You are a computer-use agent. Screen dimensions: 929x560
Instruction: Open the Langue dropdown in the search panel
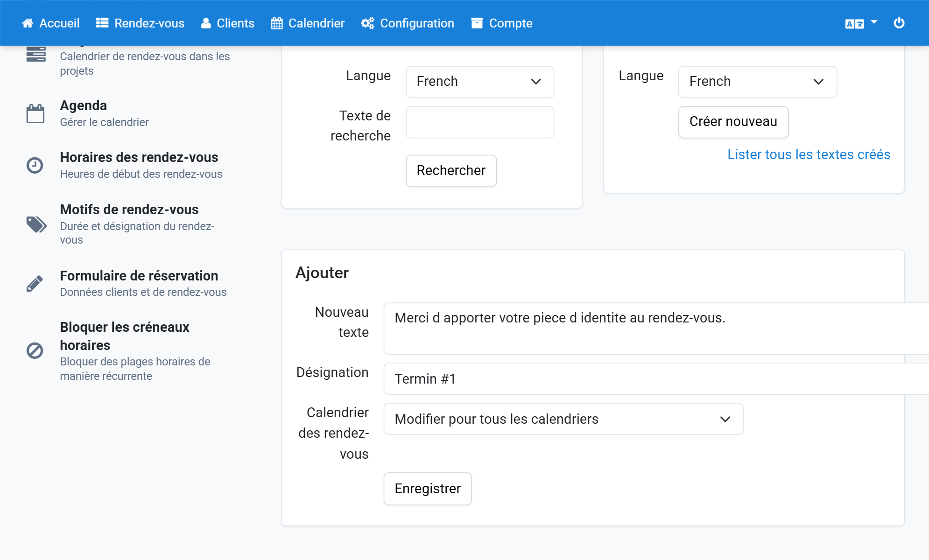(480, 82)
